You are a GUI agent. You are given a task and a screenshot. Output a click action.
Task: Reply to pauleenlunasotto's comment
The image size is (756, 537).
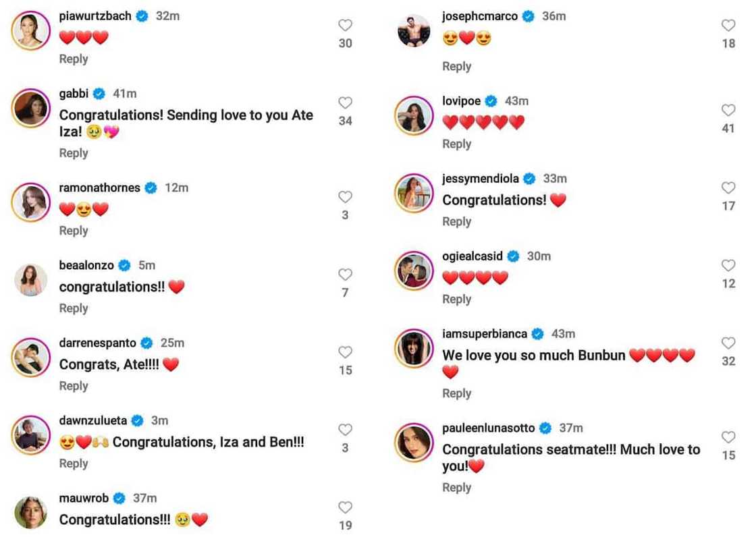click(456, 487)
